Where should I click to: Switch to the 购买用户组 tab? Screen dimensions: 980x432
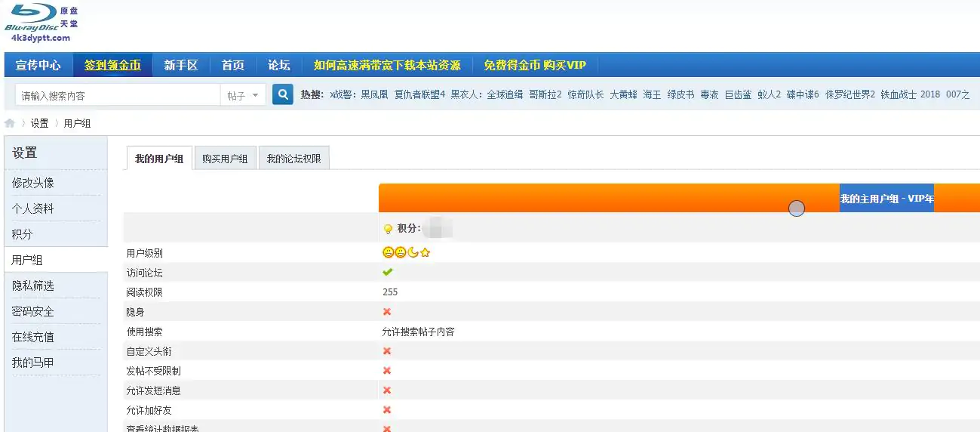click(x=225, y=159)
